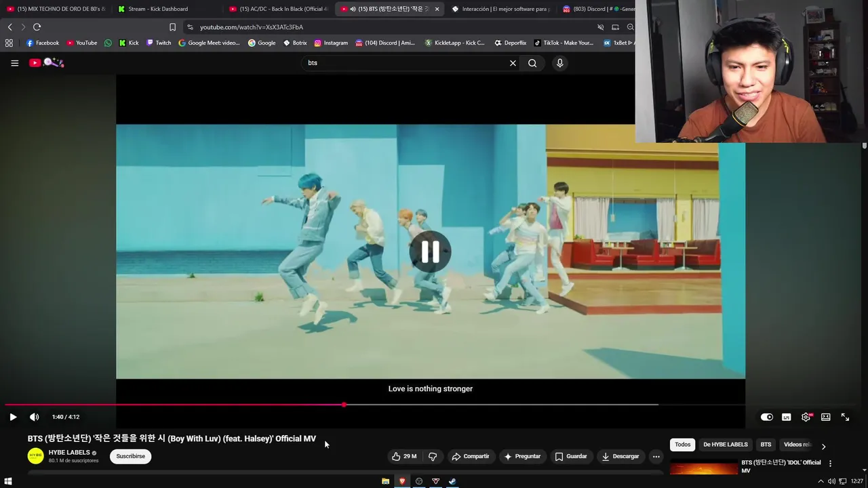Enter fullscreen mode

point(845,417)
